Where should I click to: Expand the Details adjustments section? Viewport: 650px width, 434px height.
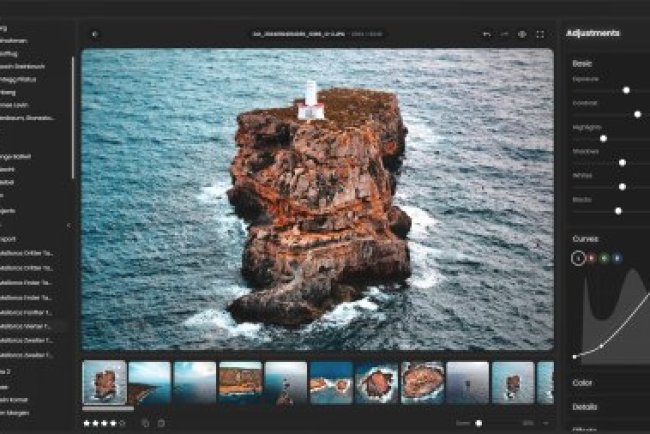click(x=585, y=407)
